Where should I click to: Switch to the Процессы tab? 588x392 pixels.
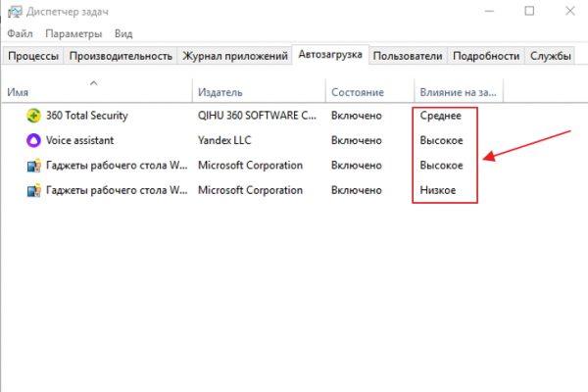(x=33, y=56)
